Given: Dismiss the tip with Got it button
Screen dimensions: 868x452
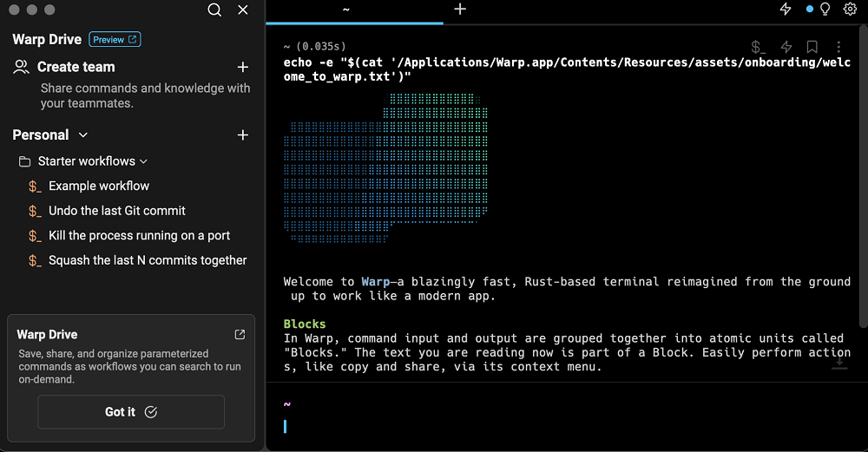Looking at the screenshot, I should click(131, 411).
